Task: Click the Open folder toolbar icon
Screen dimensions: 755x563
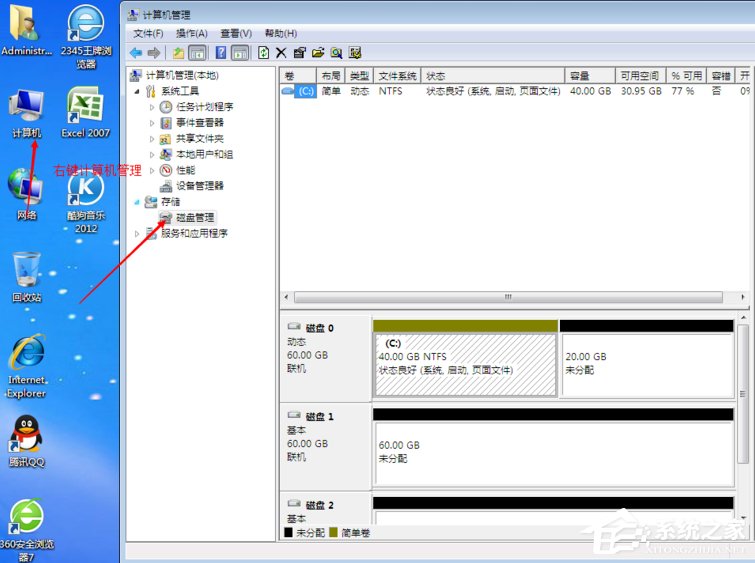Action: (x=318, y=52)
